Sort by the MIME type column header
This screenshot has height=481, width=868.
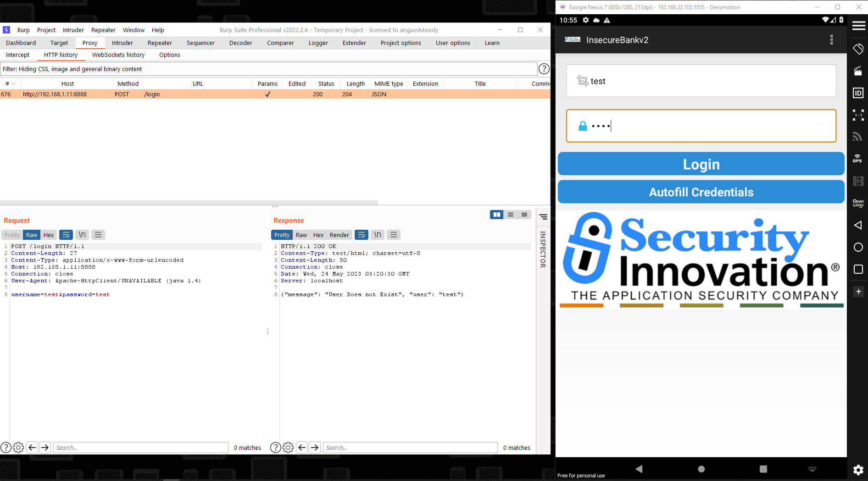[389, 83]
